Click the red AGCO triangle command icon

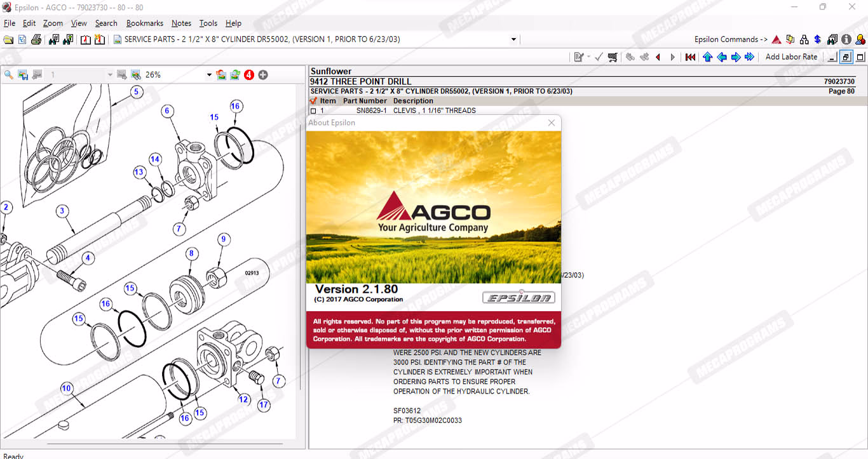click(776, 39)
